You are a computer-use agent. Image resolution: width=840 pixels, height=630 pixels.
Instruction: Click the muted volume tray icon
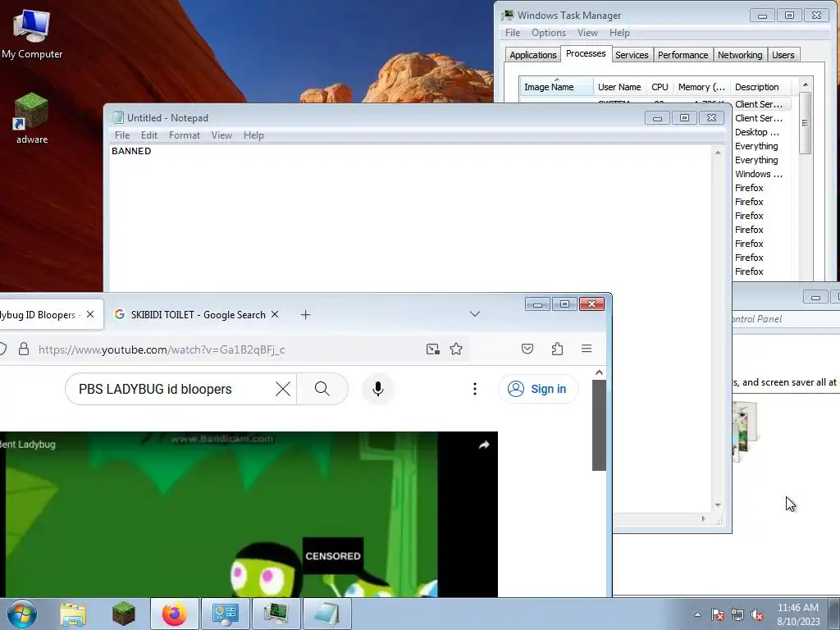[757, 614]
